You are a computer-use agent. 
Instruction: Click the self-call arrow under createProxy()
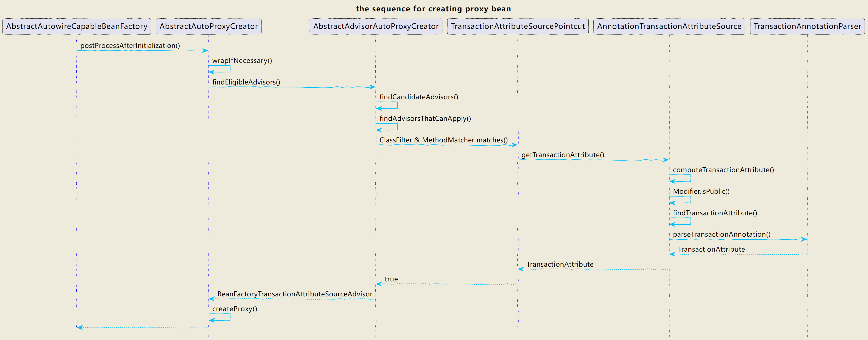[x=219, y=317]
